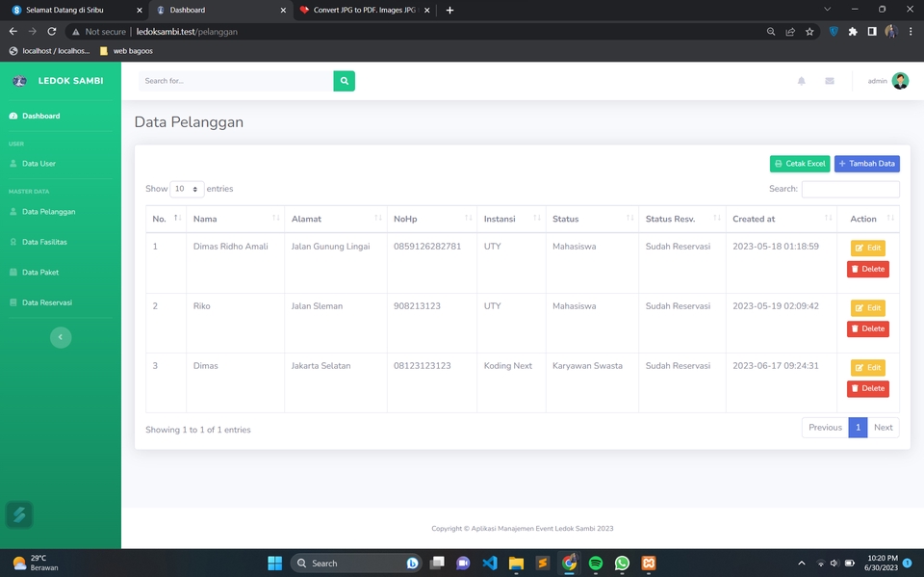This screenshot has width=924, height=577.
Task: Click the browser address bar URL
Action: coord(187,31)
